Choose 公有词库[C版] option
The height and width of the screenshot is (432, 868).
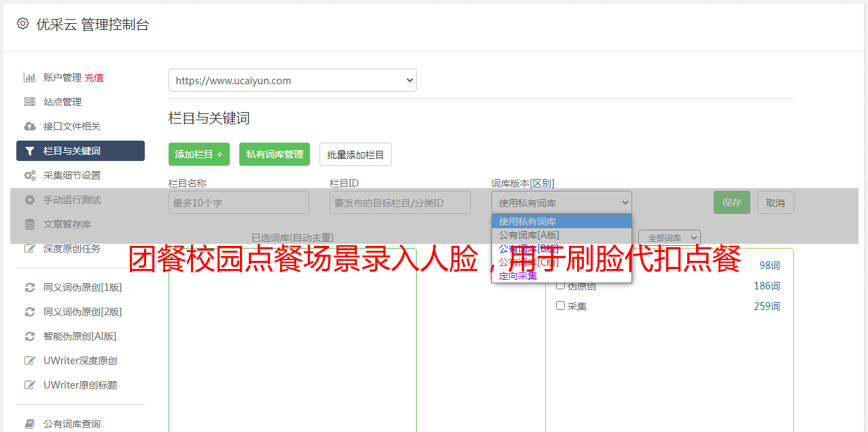pos(561,262)
